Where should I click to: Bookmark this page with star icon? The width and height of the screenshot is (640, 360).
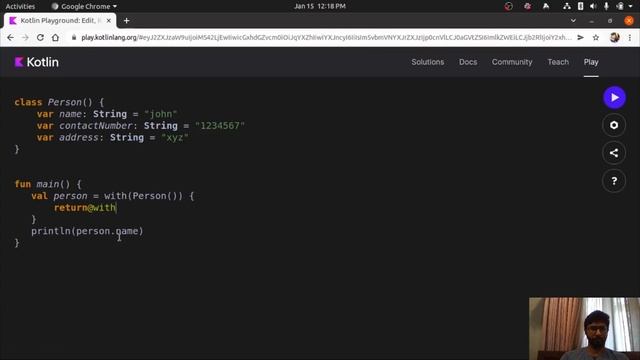point(596,38)
